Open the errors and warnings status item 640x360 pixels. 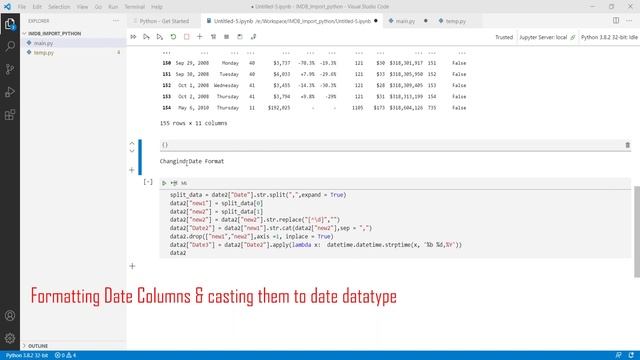click(x=65, y=356)
